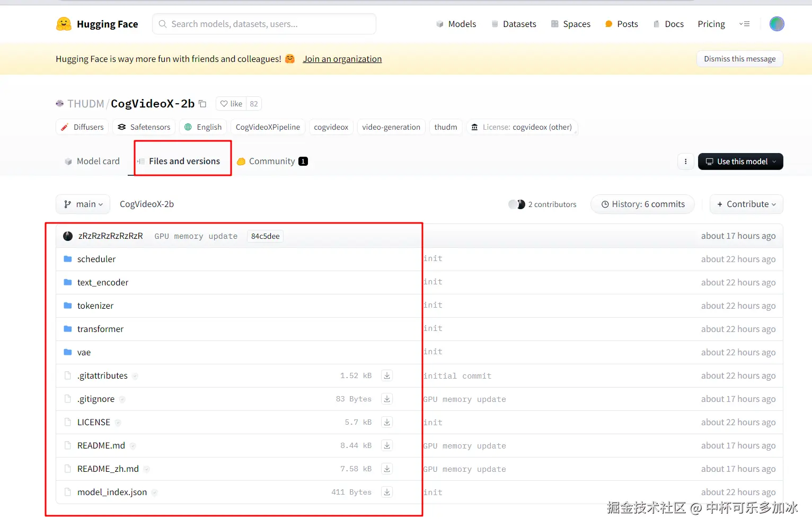Click safety scan badge beside model_index.json
This screenshot has width=812, height=529.
click(154, 492)
